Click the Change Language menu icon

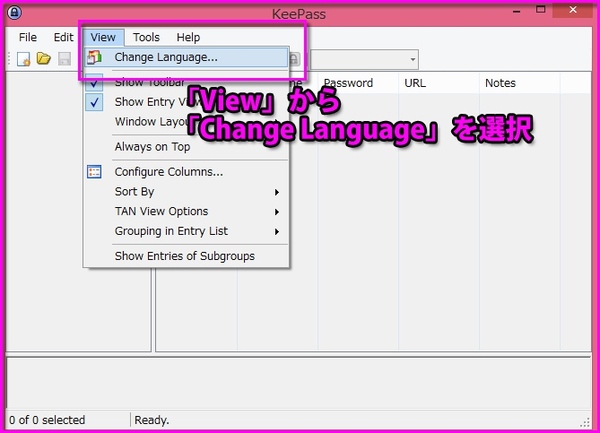coord(94,57)
